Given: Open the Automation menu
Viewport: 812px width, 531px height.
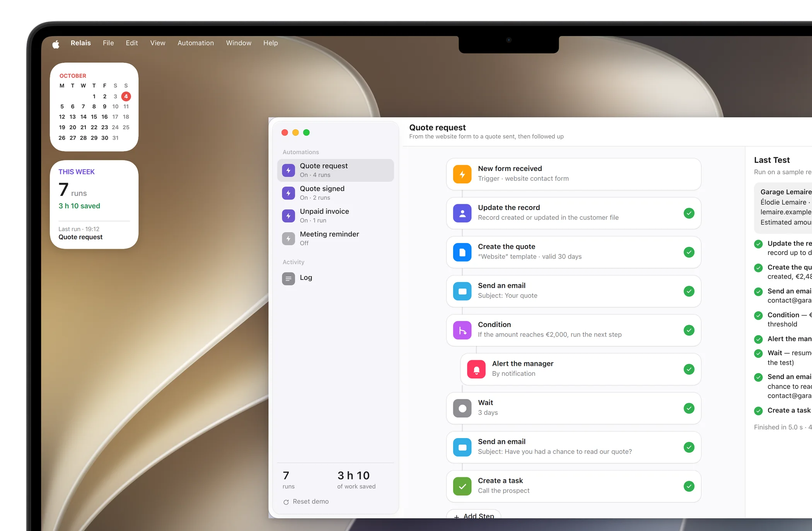Looking at the screenshot, I should [x=196, y=43].
